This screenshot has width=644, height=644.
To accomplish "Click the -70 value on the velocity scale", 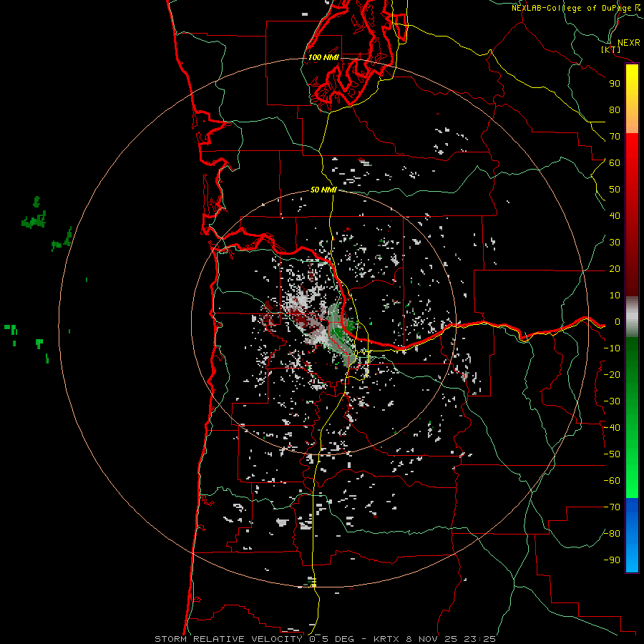I will pyautogui.click(x=613, y=507).
